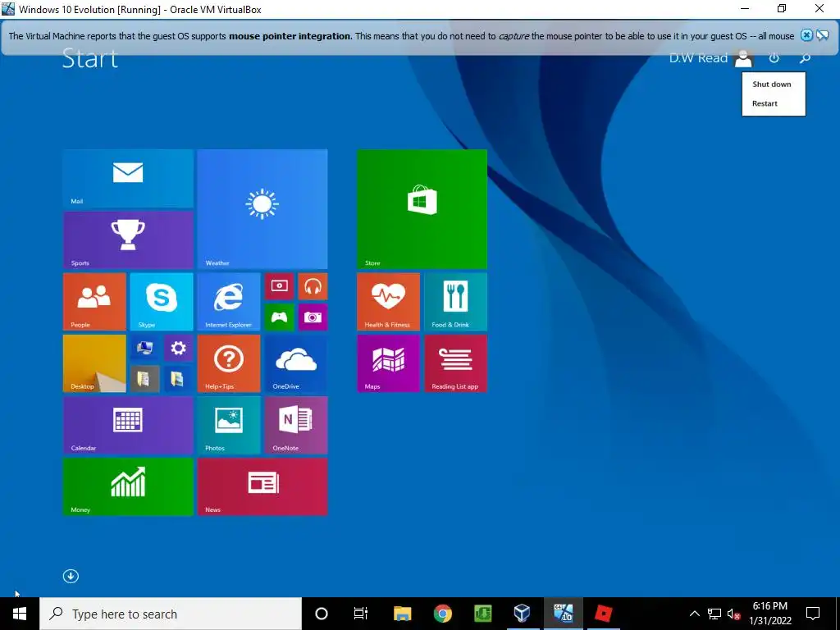Open File Explorer from taskbar
Viewport: 840px width, 630px height.
point(402,614)
